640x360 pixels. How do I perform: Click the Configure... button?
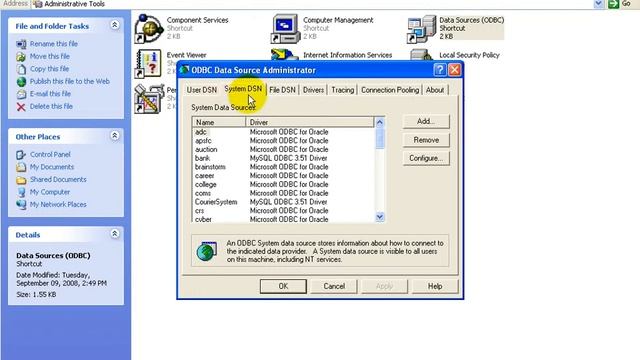(x=426, y=158)
